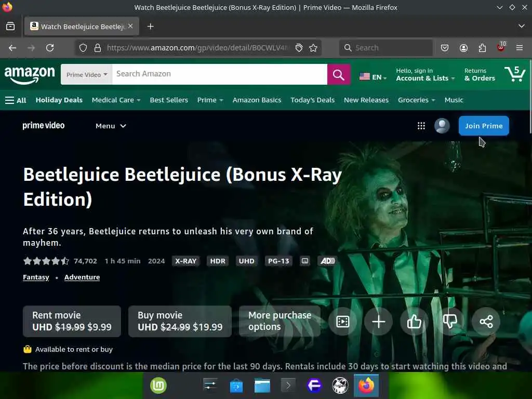Open the Prime Video Menu dropdown
The height and width of the screenshot is (399, 532).
(x=111, y=126)
